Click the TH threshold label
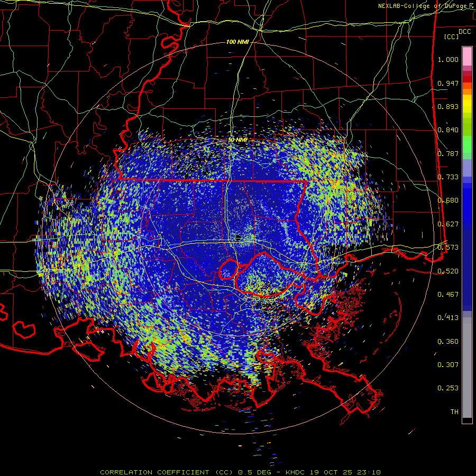Viewport: 476px width, 476px height. (x=454, y=411)
